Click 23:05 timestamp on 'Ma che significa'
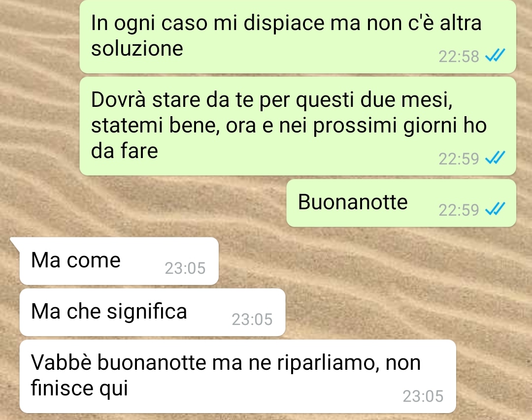Screen dimensions: 532x420 [252, 320]
